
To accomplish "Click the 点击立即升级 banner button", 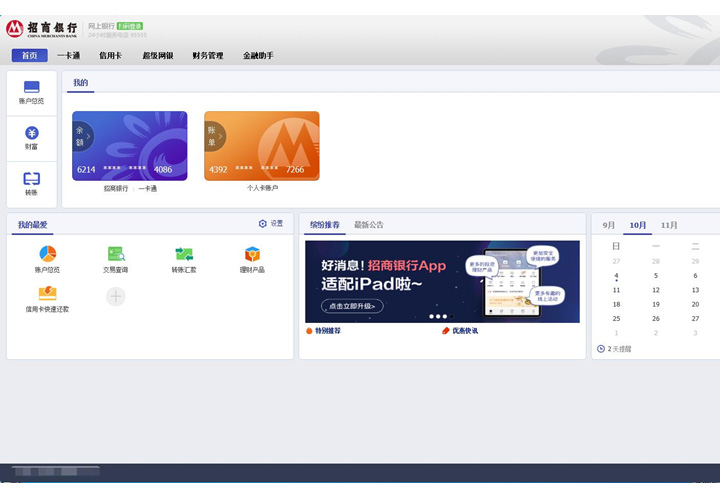I will [x=352, y=306].
